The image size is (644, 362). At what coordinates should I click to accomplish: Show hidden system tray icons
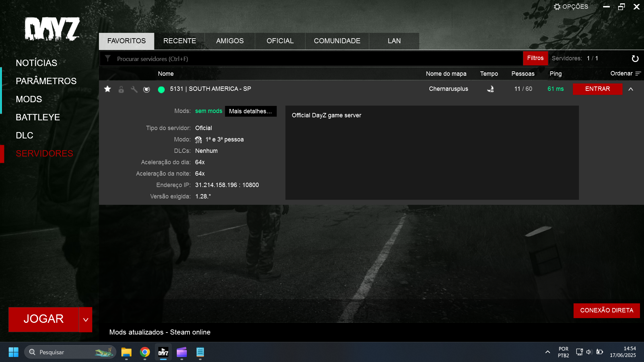pyautogui.click(x=547, y=352)
